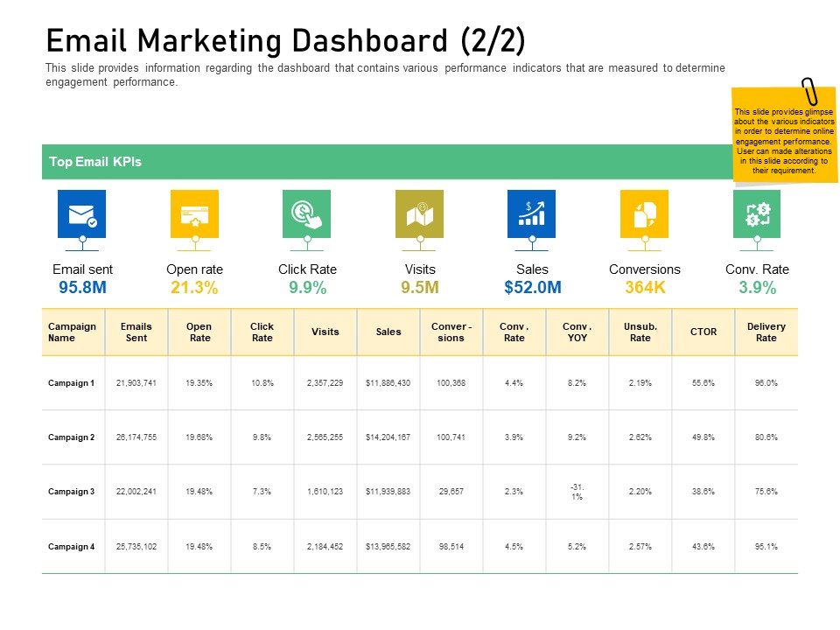The image size is (840, 630).
Task: Select the Open Rate column header
Action: (199, 332)
